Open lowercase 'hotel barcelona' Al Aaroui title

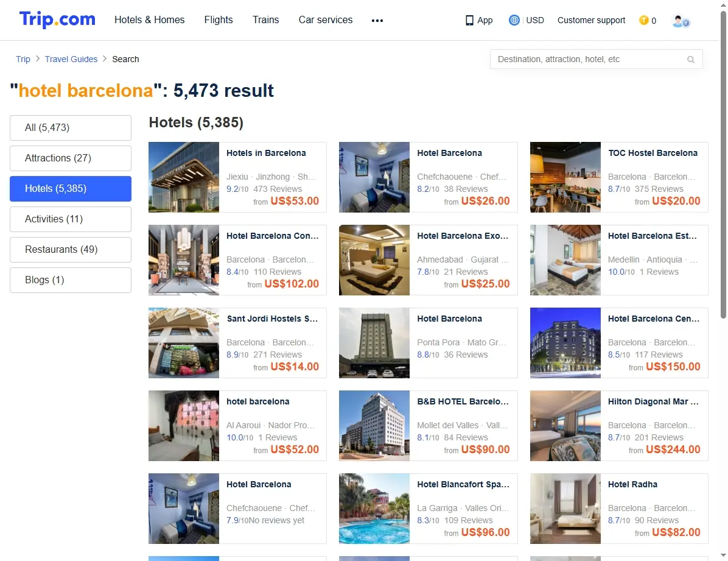(257, 401)
